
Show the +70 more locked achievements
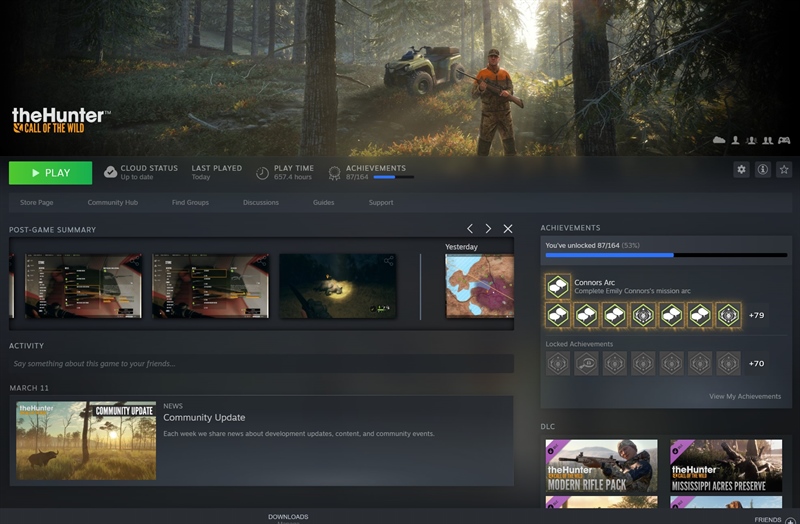757,364
